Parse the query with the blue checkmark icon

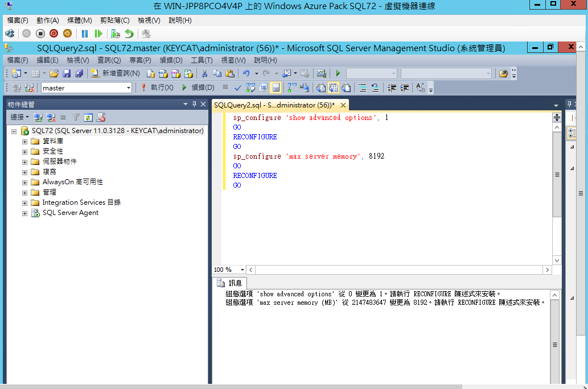pyautogui.click(x=238, y=88)
